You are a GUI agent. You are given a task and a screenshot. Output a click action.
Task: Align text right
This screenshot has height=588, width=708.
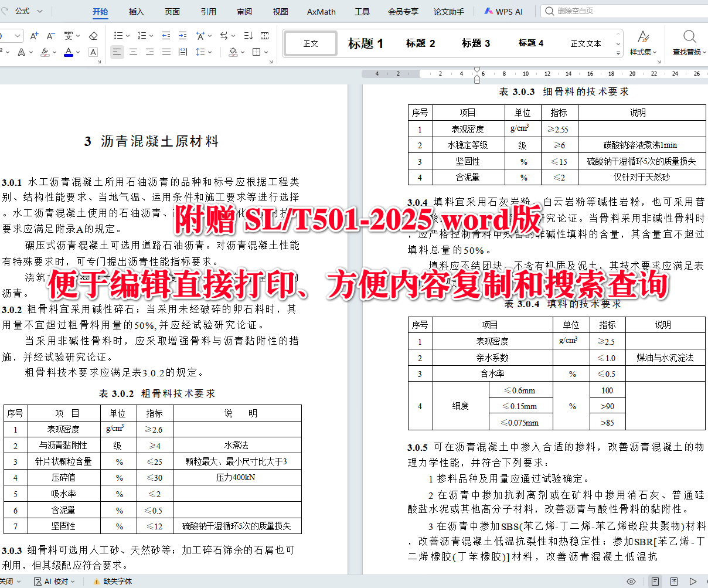click(150, 52)
